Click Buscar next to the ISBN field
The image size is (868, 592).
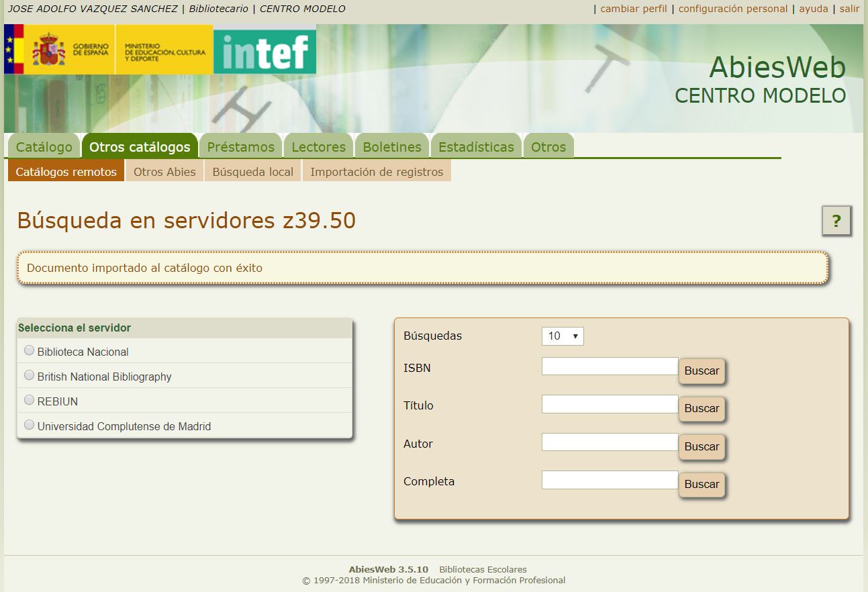tap(702, 371)
